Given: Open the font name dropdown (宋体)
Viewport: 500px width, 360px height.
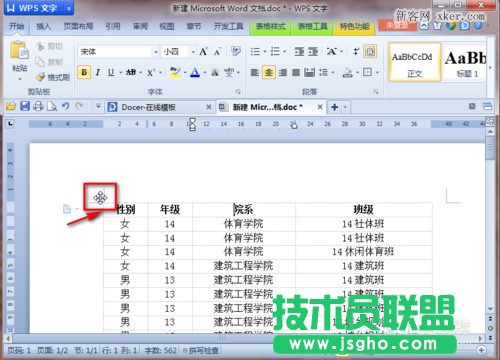Looking at the screenshot, I should (156, 52).
